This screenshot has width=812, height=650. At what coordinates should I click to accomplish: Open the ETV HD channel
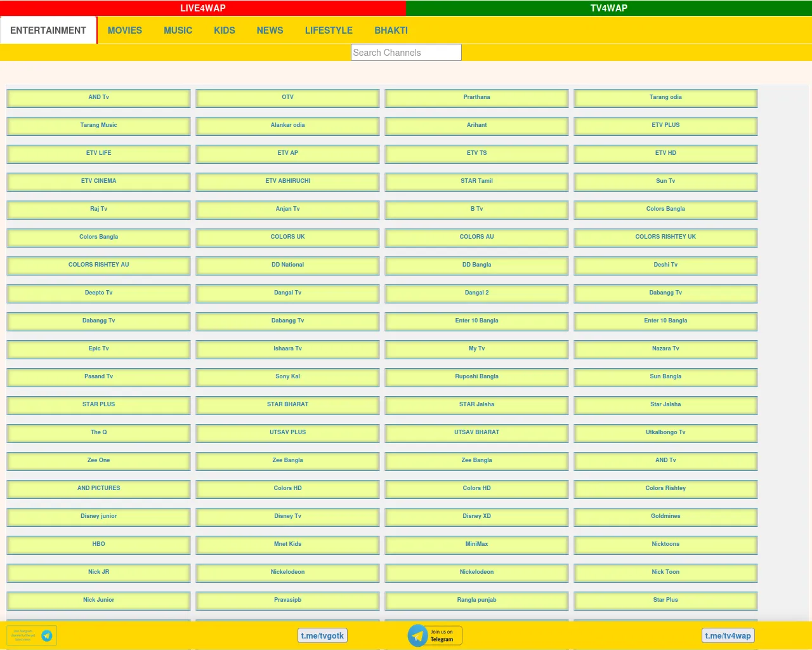point(666,154)
